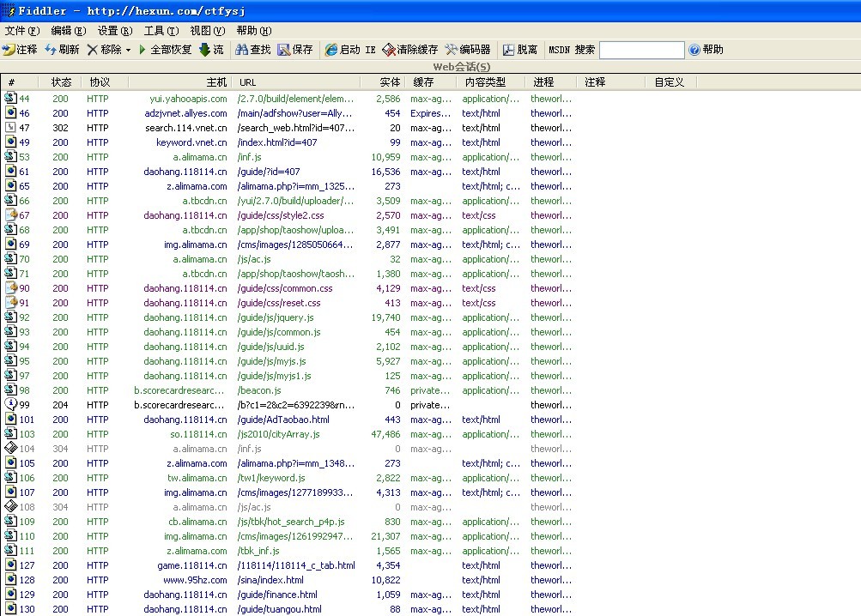This screenshot has width=861, height=616.
Task: Click the CSS icon of session 90
Action: [x=10, y=288]
